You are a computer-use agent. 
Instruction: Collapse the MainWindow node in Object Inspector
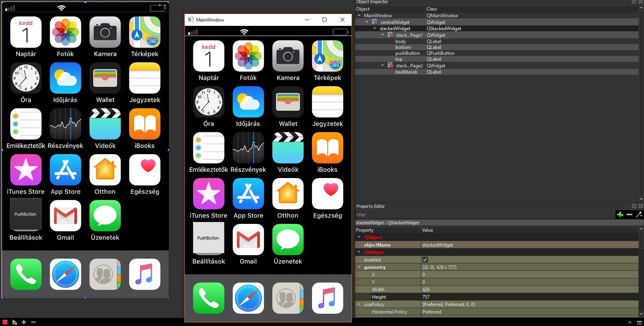click(x=359, y=16)
